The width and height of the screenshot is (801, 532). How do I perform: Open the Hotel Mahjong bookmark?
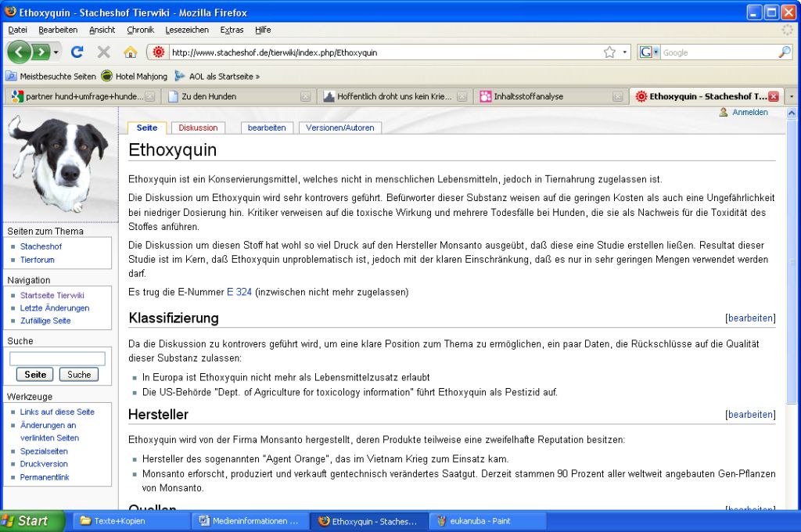[x=135, y=76]
